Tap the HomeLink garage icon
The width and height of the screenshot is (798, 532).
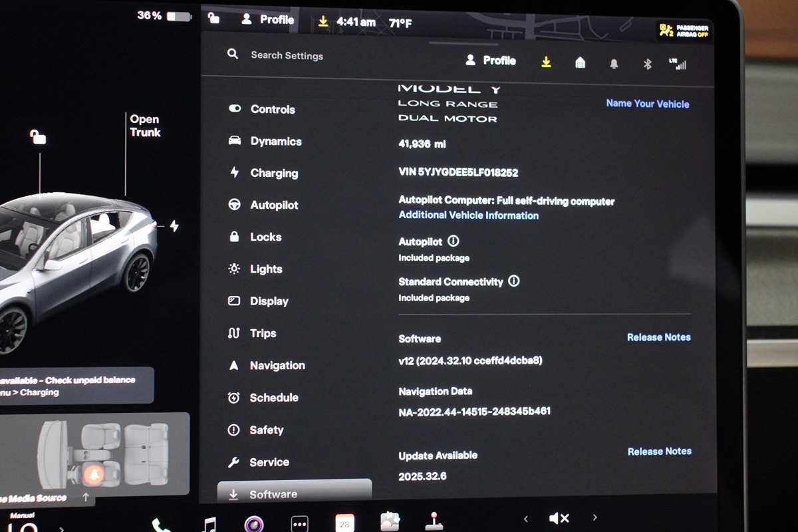(580, 63)
